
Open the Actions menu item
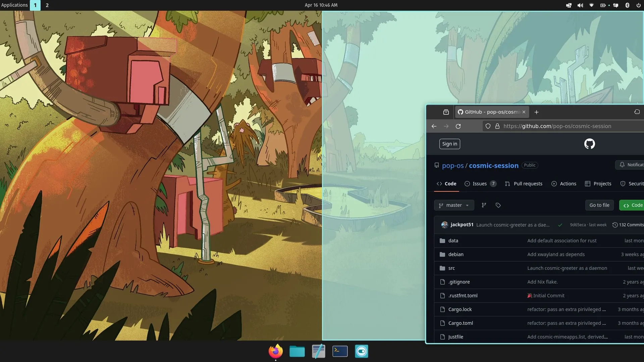coord(568,183)
